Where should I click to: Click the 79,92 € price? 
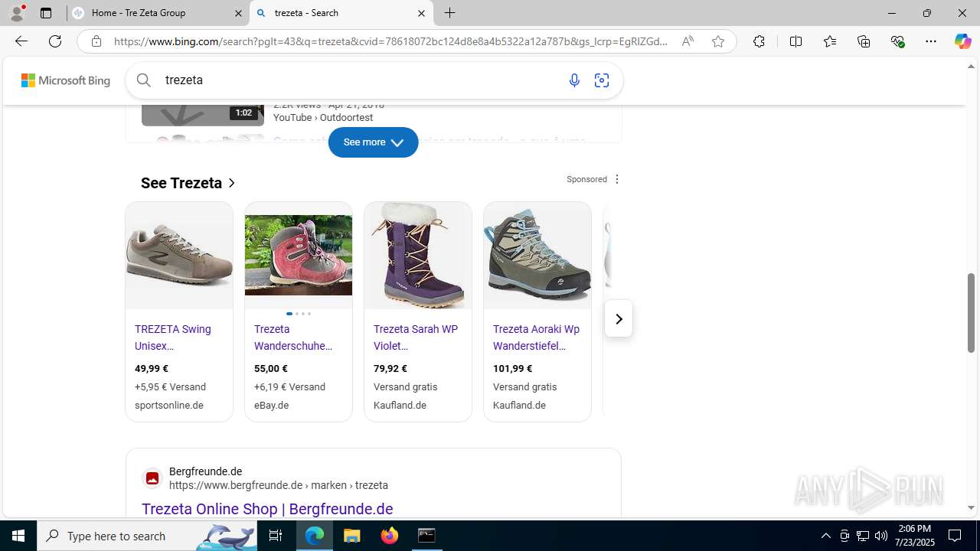[389, 368]
